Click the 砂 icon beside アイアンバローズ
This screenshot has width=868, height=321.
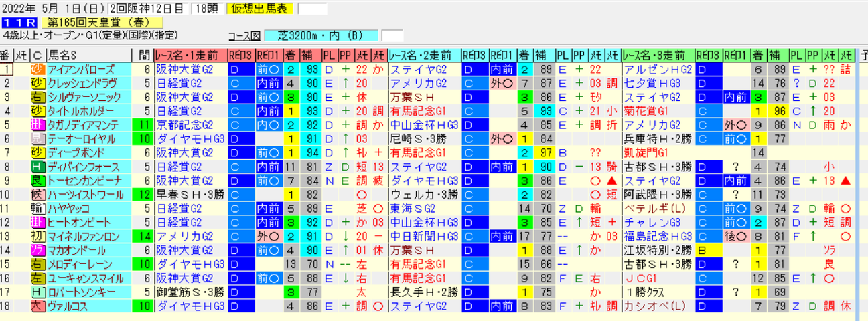coord(37,69)
